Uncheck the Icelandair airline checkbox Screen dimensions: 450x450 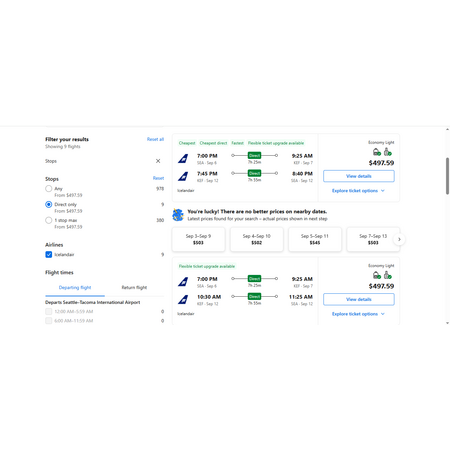coord(49,255)
